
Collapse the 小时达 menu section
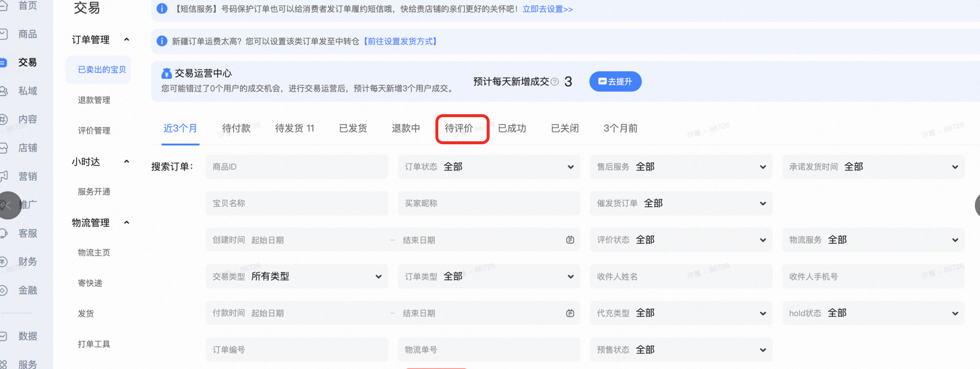(127, 161)
